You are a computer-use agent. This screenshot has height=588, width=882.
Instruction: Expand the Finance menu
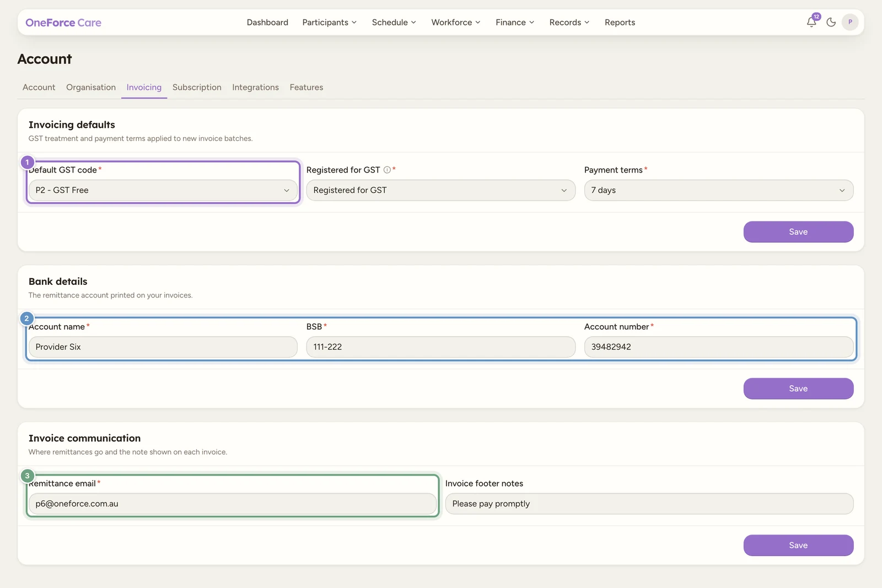click(x=514, y=23)
